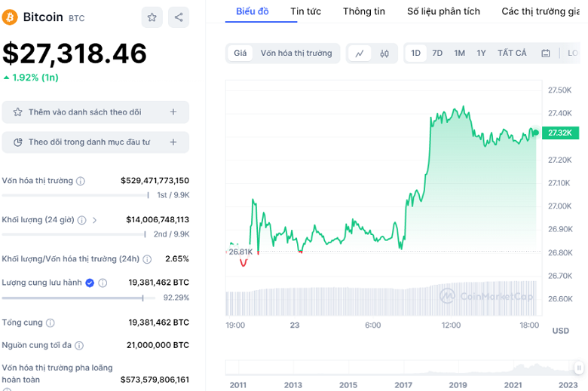588x391 pixels.
Task: Select the 1Y time range
Action: (x=481, y=53)
